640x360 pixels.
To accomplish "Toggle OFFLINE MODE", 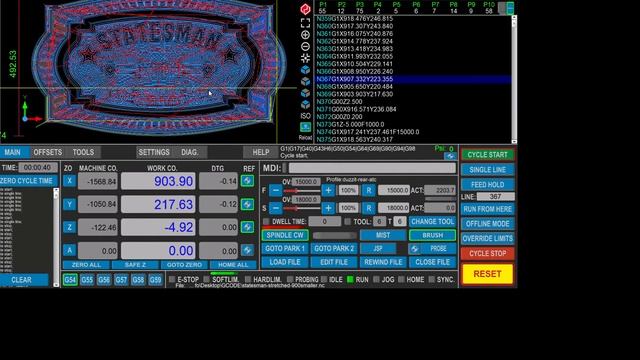I will [x=487, y=224].
